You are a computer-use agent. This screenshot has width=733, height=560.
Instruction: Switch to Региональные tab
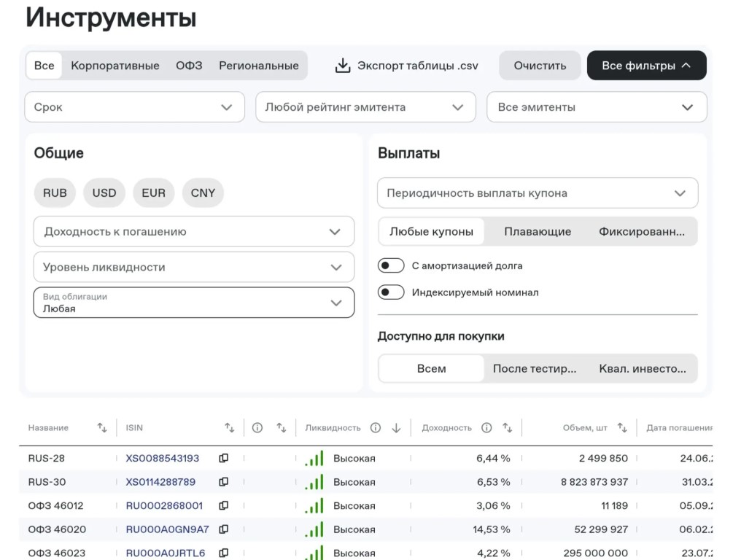click(258, 66)
